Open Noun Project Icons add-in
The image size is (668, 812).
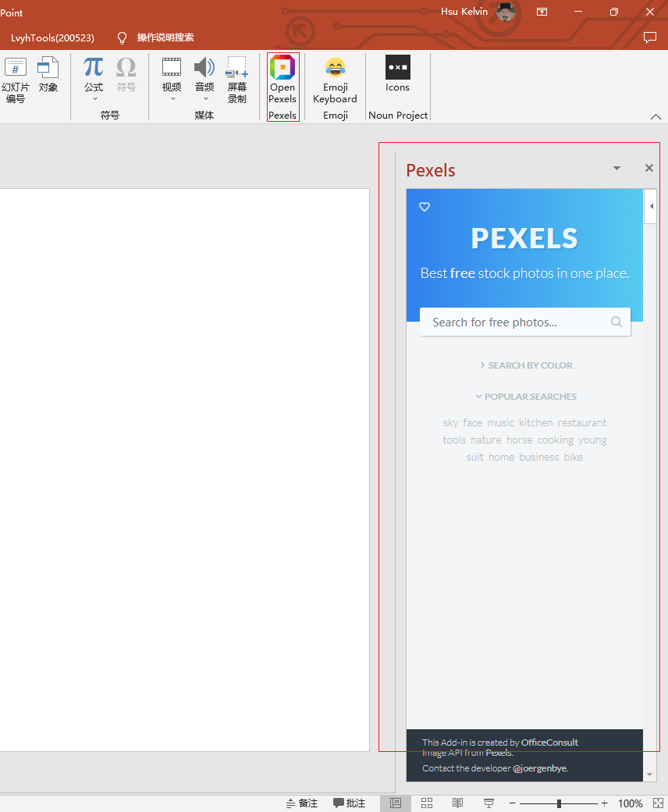click(x=397, y=75)
